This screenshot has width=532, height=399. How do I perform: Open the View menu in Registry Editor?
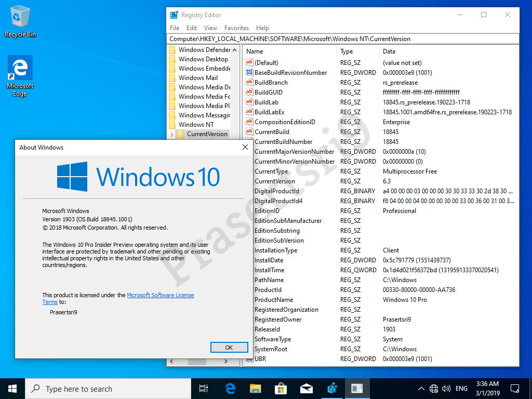point(210,28)
